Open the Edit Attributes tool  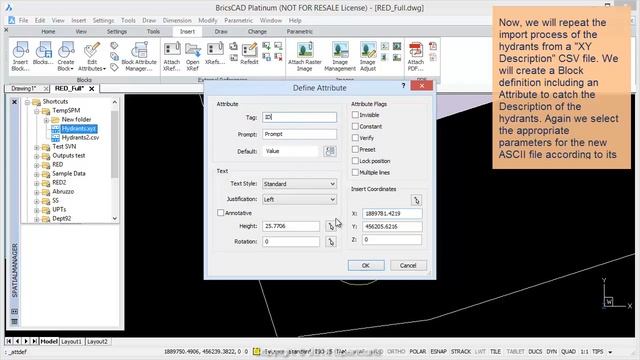pyautogui.click(x=92, y=56)
